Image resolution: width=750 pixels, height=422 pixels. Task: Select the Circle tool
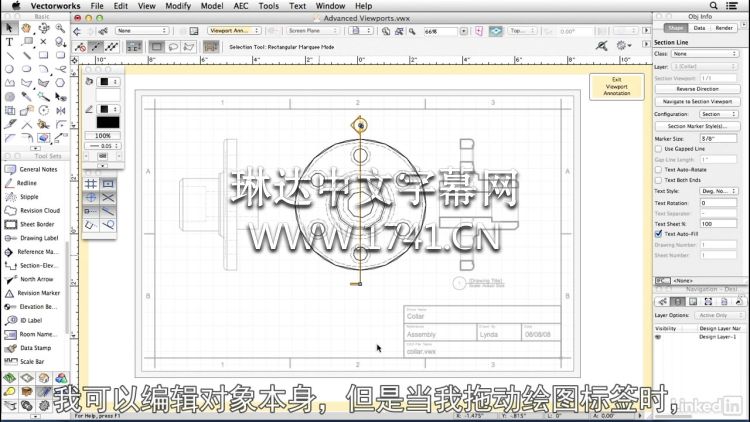[x=9, y=69]
